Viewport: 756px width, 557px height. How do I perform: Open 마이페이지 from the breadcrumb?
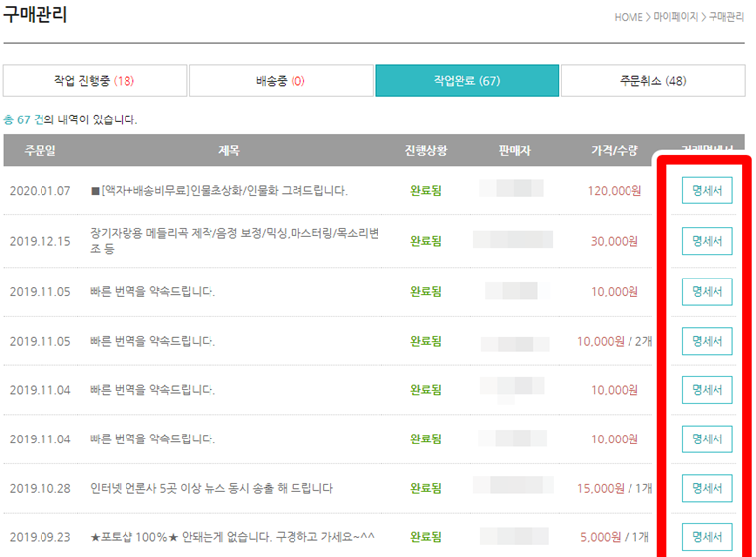(674, 17)
